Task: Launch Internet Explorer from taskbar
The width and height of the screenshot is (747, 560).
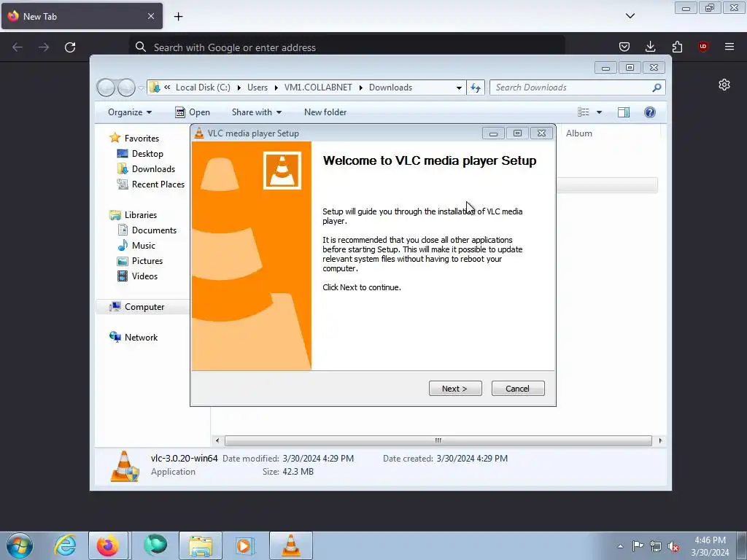Action: tap(65, 545)
